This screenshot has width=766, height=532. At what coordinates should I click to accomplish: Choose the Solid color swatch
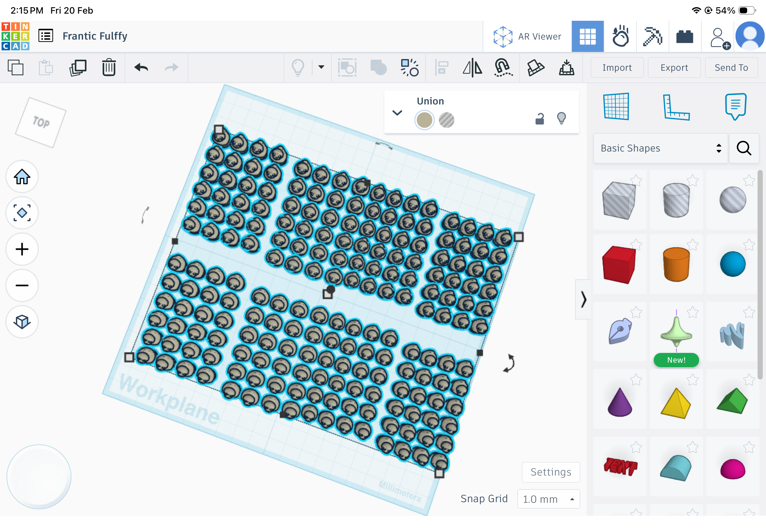424,120
